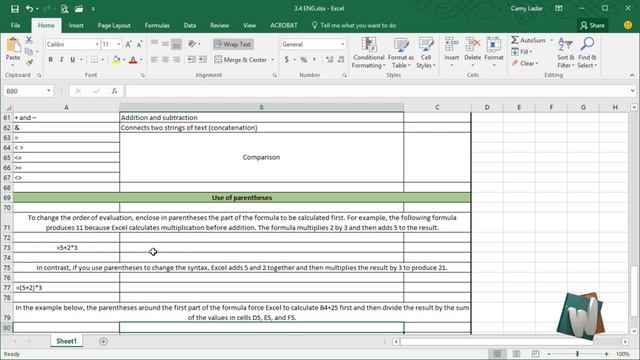Expand Merge & Center dropdown arrow
640x360 pixels.
pyautogui.click(x=273, y=60)
